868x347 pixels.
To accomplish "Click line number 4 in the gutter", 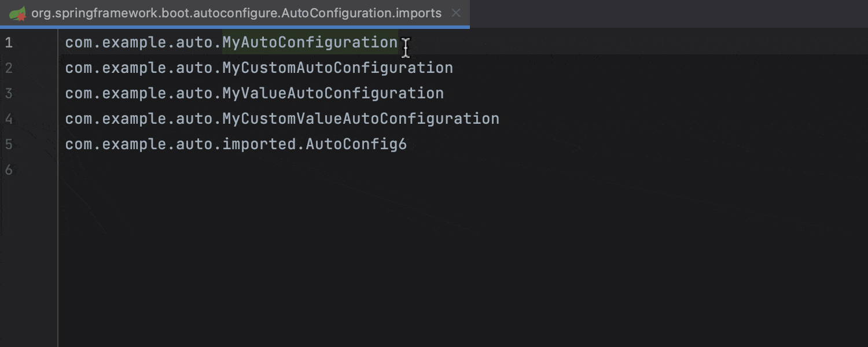I will pyautogui.click(x=8, y=119).
